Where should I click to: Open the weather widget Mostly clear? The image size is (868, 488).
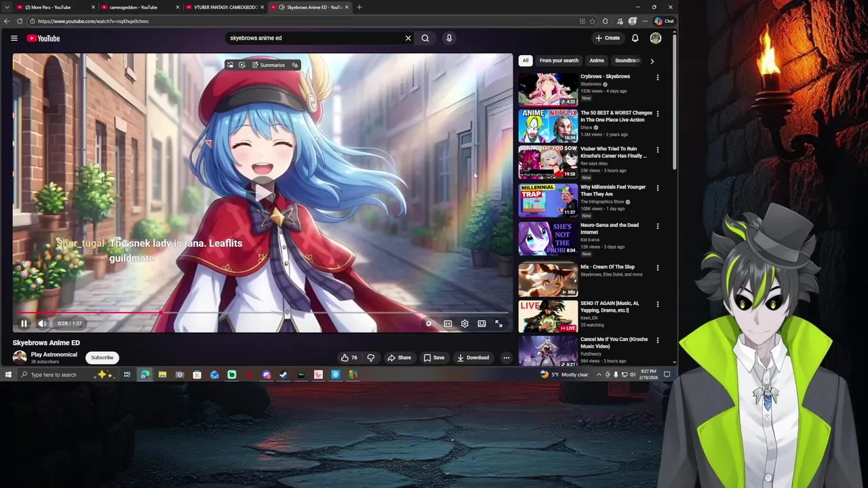pos(564,374)
